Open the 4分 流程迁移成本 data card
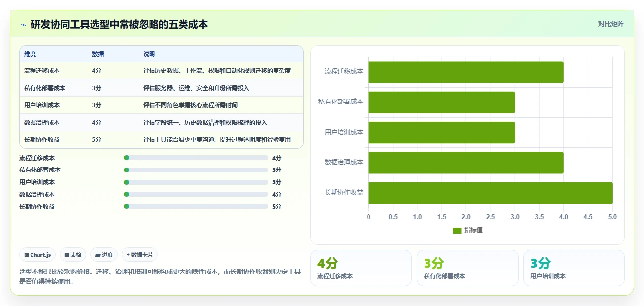 click(x=361, y=268)
